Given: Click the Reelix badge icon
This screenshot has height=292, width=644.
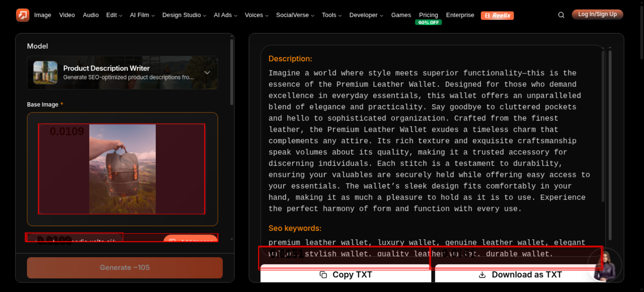Looking at the screenshot, I should tap(497, 15).
